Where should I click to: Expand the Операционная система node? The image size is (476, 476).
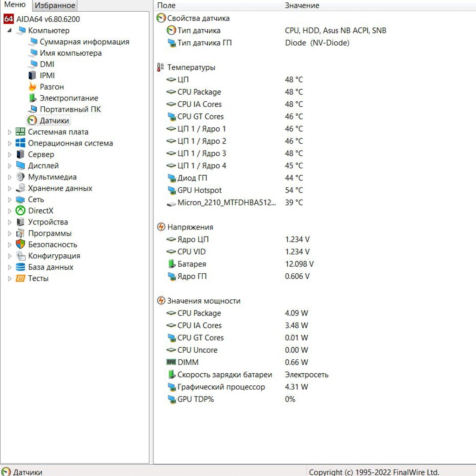pos(9,143)
